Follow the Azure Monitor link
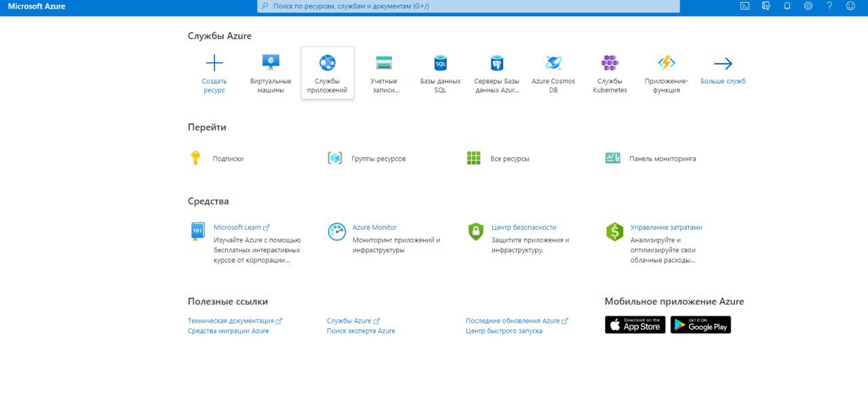Image resolution: width=868 pixels, height=396 pixels. pyautogui.click(x=374, y=227)
